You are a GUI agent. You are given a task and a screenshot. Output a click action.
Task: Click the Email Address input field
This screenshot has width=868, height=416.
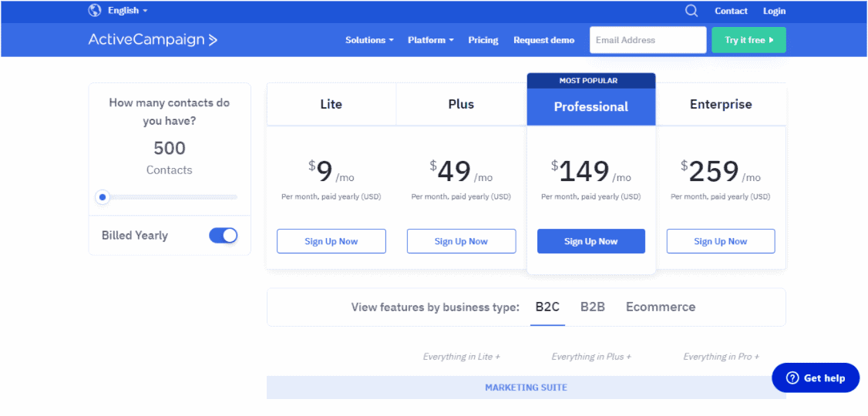click(648, 40)
